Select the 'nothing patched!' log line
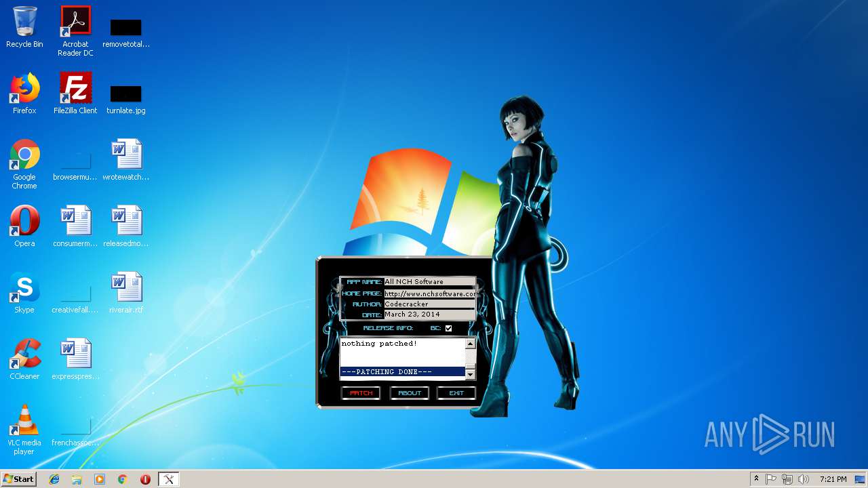This screenshot has height=488, width=868. (379, 344)
